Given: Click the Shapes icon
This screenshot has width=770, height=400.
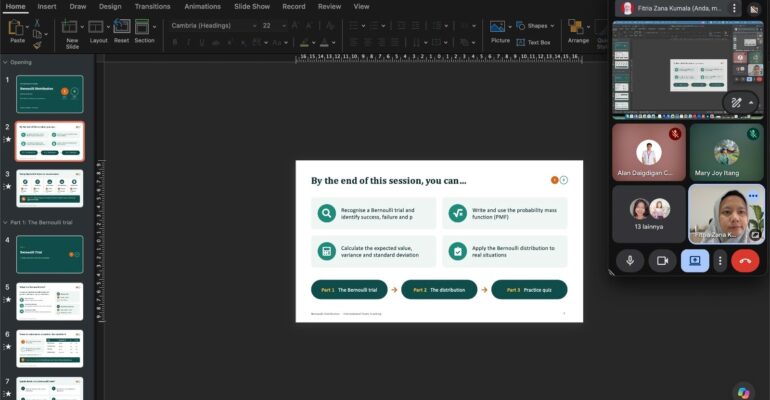Looking at the screenshot, I should tap(521, 26).
